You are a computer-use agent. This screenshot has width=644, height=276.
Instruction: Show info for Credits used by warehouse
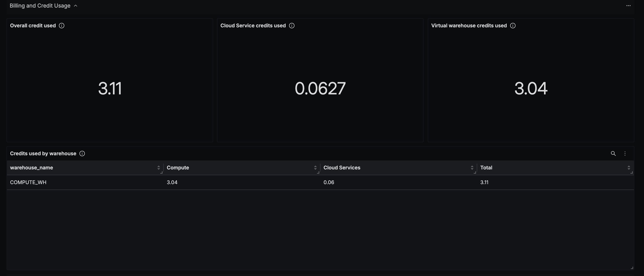click(82, 154)
